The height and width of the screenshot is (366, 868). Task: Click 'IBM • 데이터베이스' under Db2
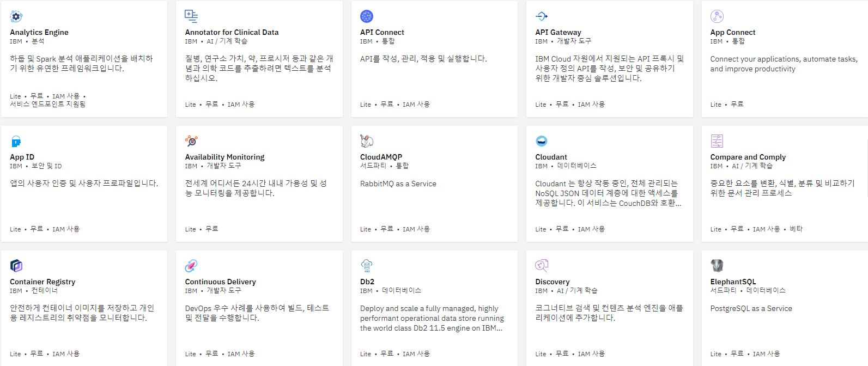coord(391,291)
